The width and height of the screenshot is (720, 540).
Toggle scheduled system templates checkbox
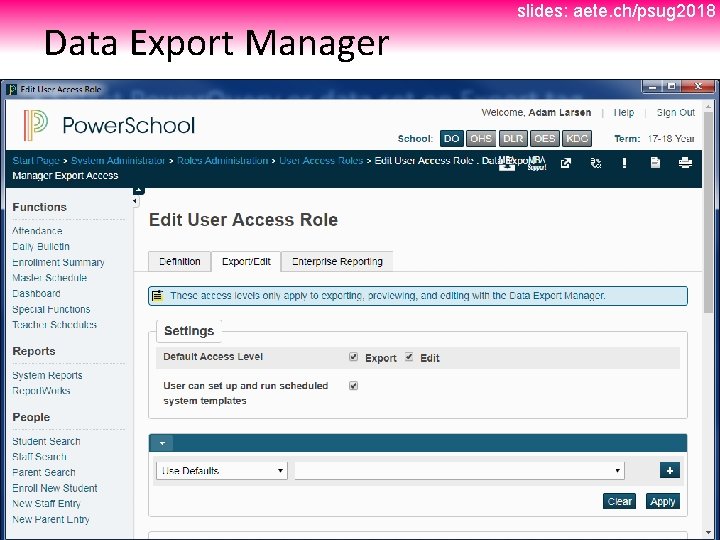click(x=353, y=386)
